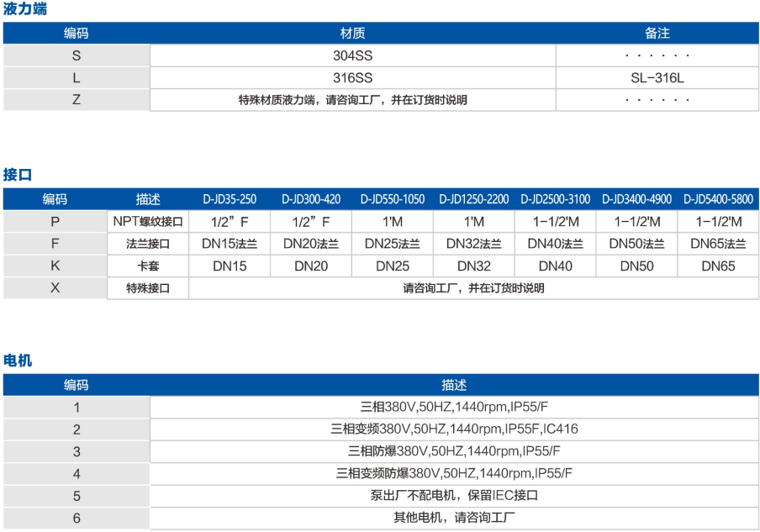
Task: Click the 电机 section heading
Action: click(18, 361)
